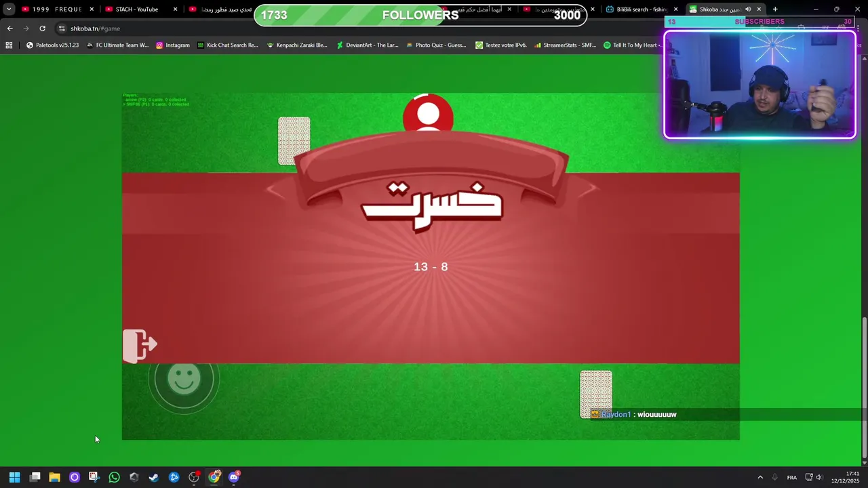
Task: Open the tab search dropdown
Action: (9, 9)
